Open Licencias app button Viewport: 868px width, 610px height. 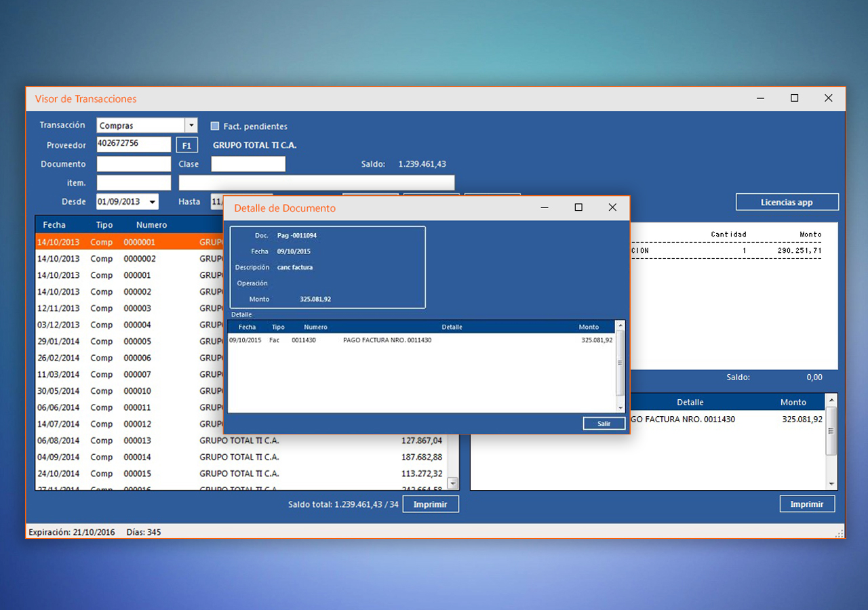click(787, 202)
